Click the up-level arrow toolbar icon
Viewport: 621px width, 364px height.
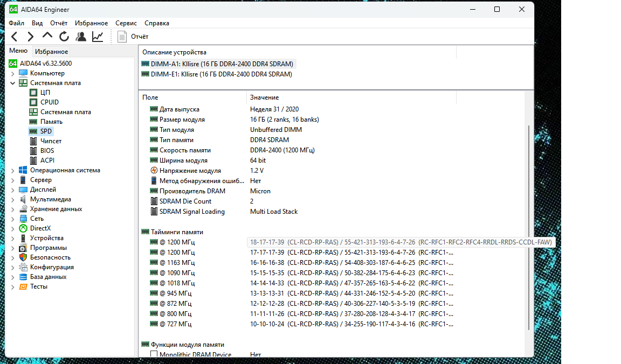47,36
